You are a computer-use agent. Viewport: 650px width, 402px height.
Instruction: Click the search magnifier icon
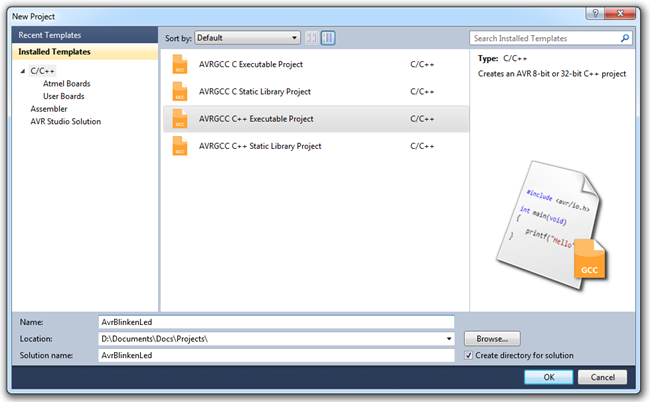[x=625, y=38]
